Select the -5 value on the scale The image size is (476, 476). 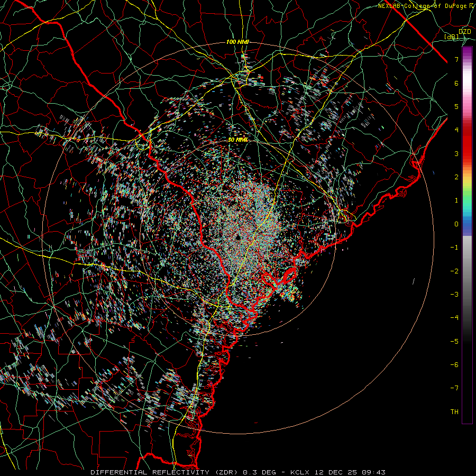click(x=454, y=342)
